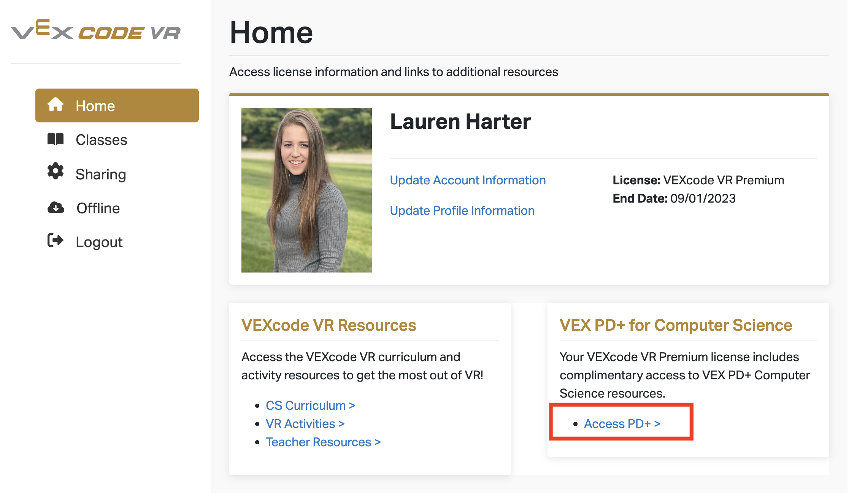Click the Classes open book icon
Screen dimensions: 857x504
click(56, 139)
